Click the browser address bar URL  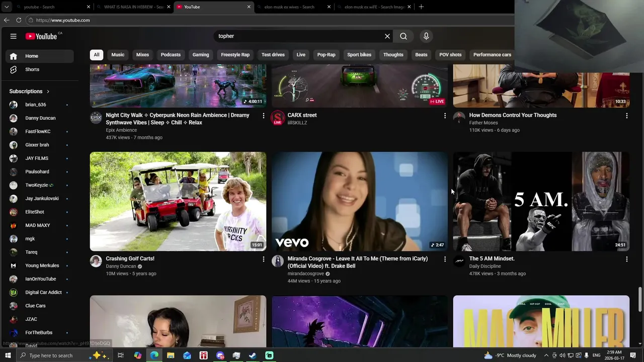coord(63,20)
